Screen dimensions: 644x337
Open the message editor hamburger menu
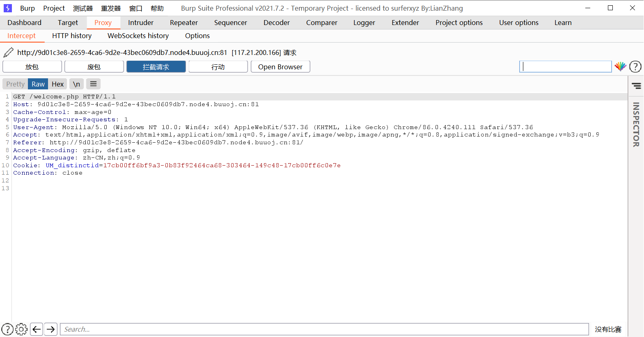(94, 84)
